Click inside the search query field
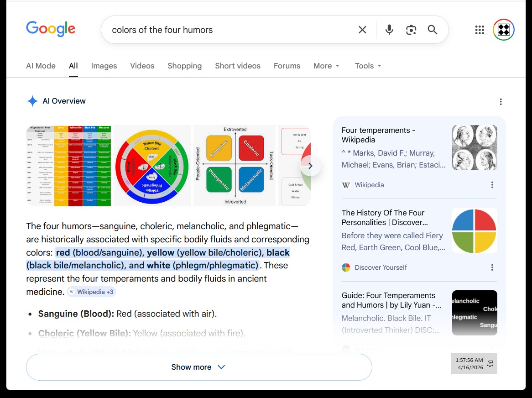Image resolution: width=532 pixels, height=398 pixels. (x=228, y=30)
